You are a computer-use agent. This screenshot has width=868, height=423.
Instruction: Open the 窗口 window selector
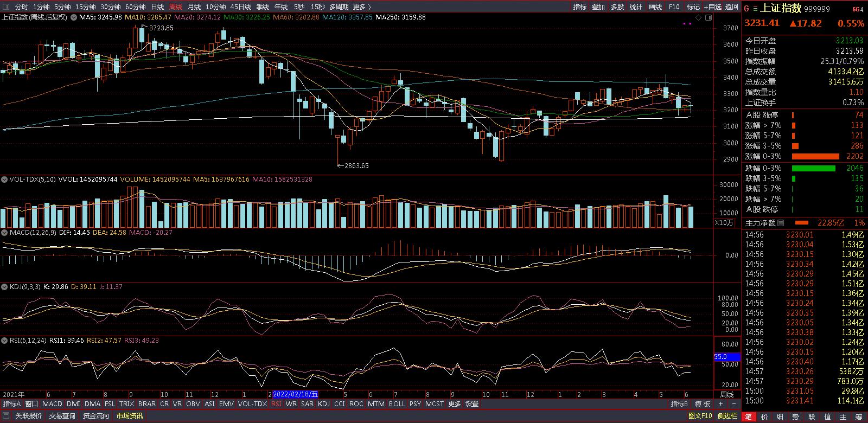(x=31, y=404)
